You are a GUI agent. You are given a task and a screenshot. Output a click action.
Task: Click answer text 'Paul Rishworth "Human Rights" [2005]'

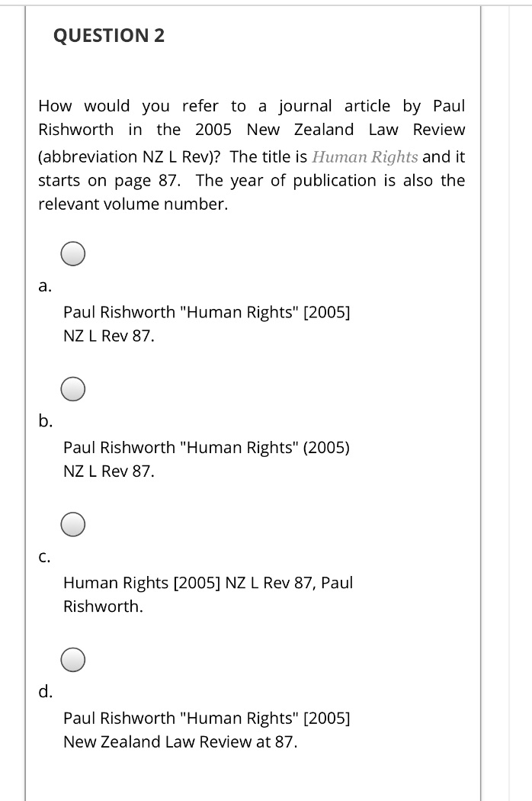coord(206,312)
